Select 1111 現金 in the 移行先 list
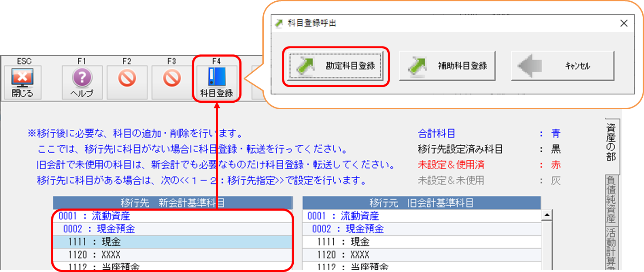The height and width of the screenshot is (272, 644). coord(172,242)
